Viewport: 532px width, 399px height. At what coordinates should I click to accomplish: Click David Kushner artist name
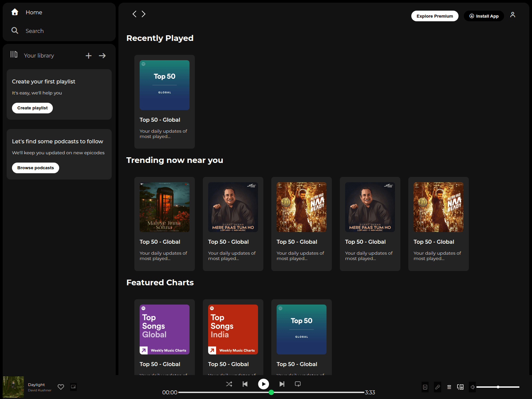coord(40,390)
